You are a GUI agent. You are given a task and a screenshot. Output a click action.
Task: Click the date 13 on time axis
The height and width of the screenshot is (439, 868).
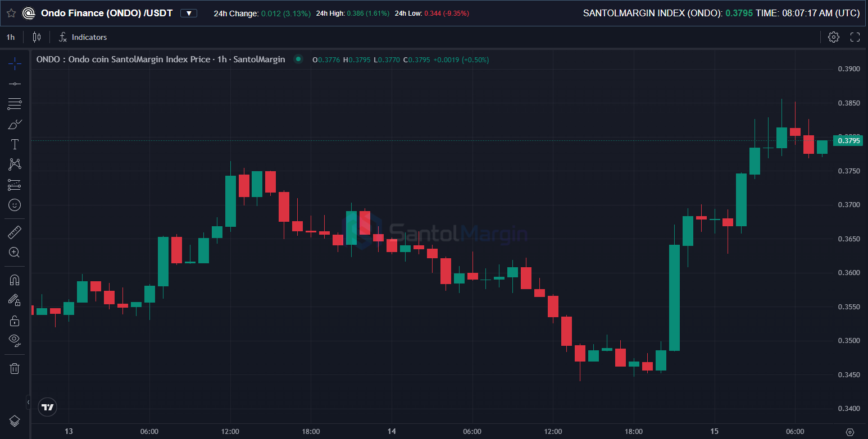[x=69, y=432]
